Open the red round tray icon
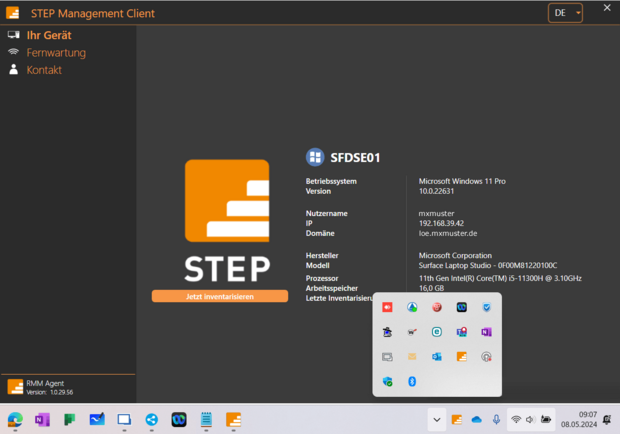The width and height of the screenshot is (620, 434). (437, 307)
